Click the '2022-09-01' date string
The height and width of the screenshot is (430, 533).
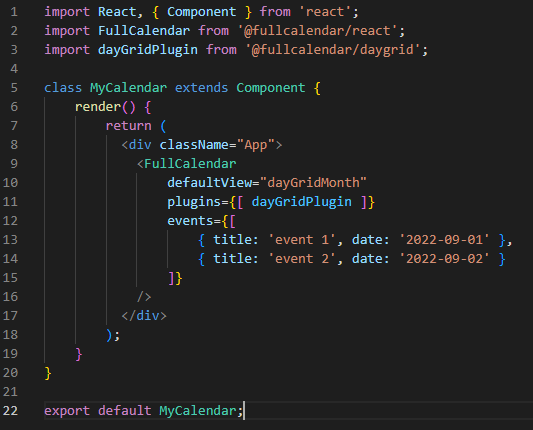(444, 240)
